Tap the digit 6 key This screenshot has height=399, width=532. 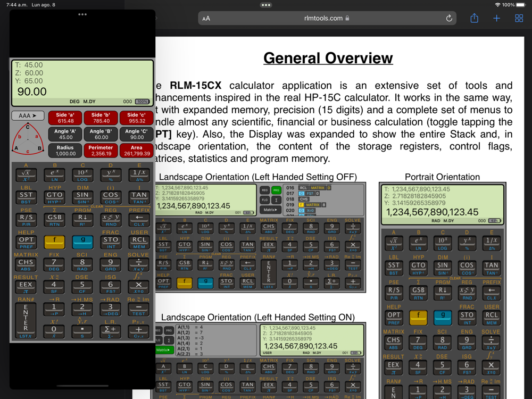tap(111, 287)
